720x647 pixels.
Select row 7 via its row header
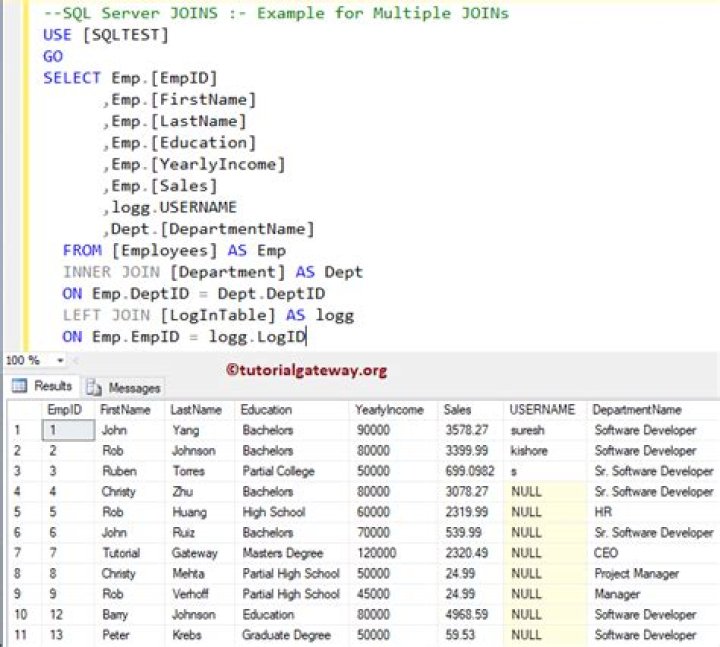(20, 553)
